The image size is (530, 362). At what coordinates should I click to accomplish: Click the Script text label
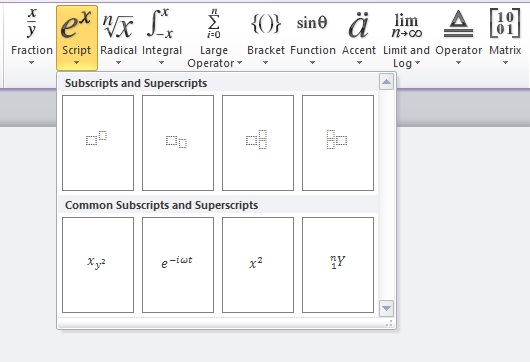77,51
